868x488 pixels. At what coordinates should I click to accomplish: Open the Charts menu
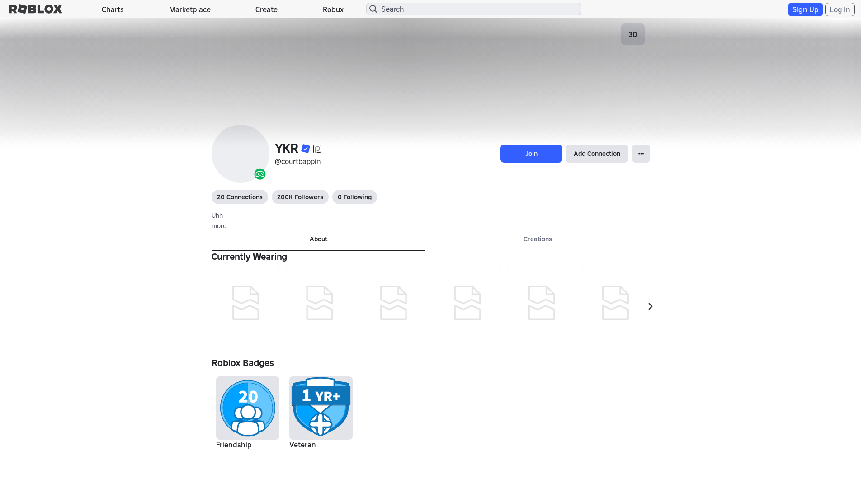coord(113,9)
